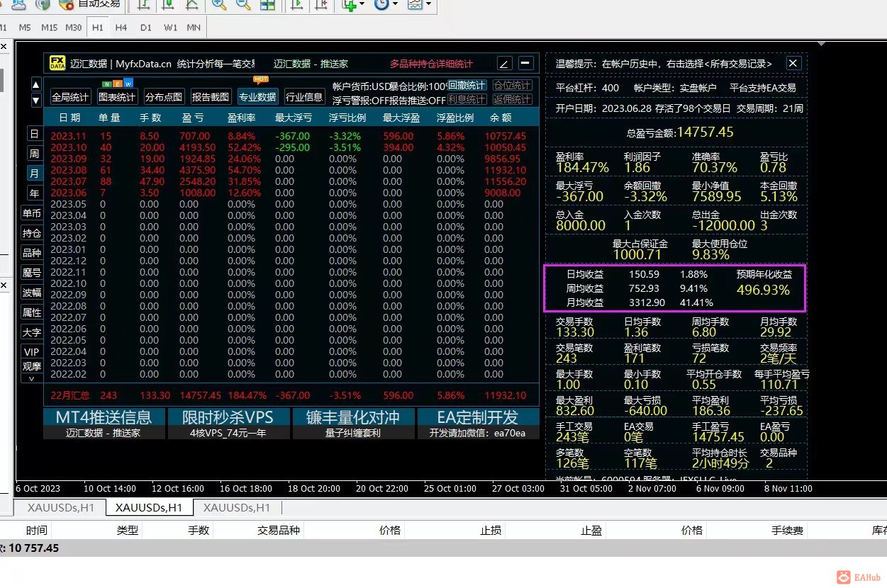This screenshot has width=887, height=588.
Task: Toggle chart shift icon
Action: [x=322, y=4]
